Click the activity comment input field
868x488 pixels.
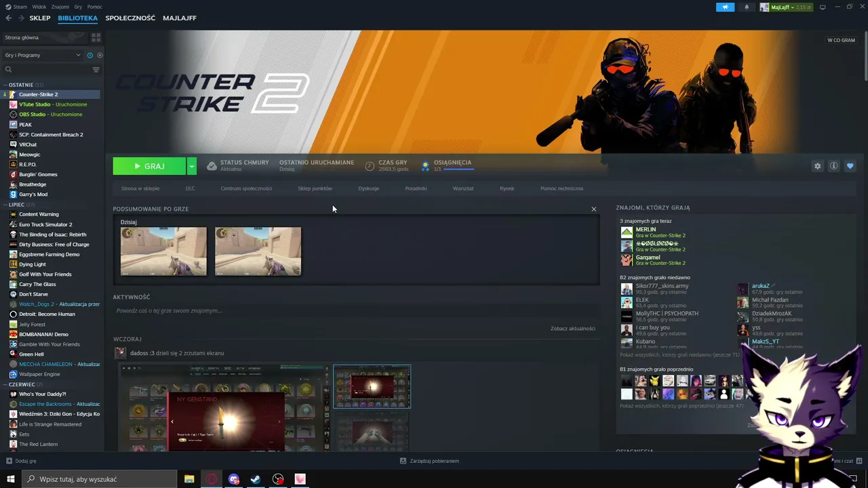pos(356,310)
